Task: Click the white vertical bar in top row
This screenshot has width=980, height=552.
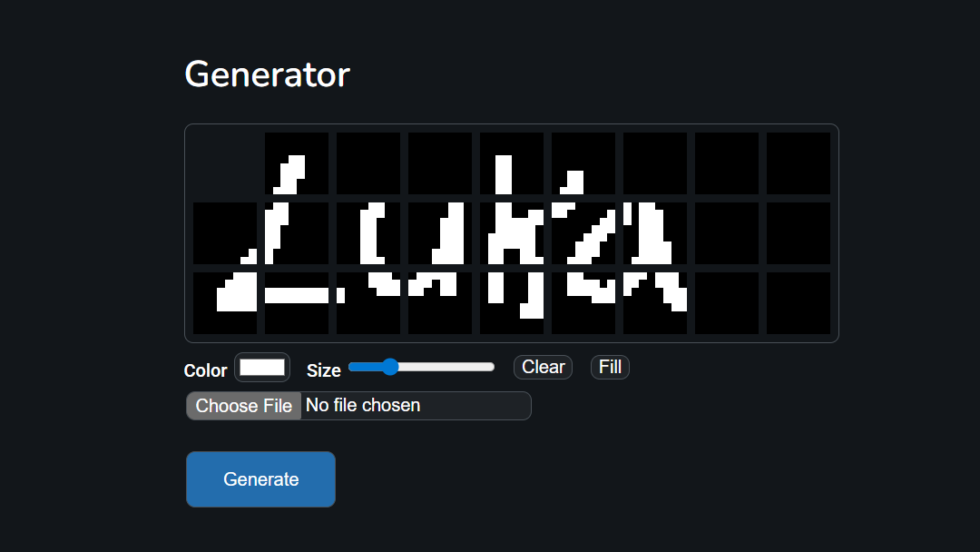Action: pos(504,175)
